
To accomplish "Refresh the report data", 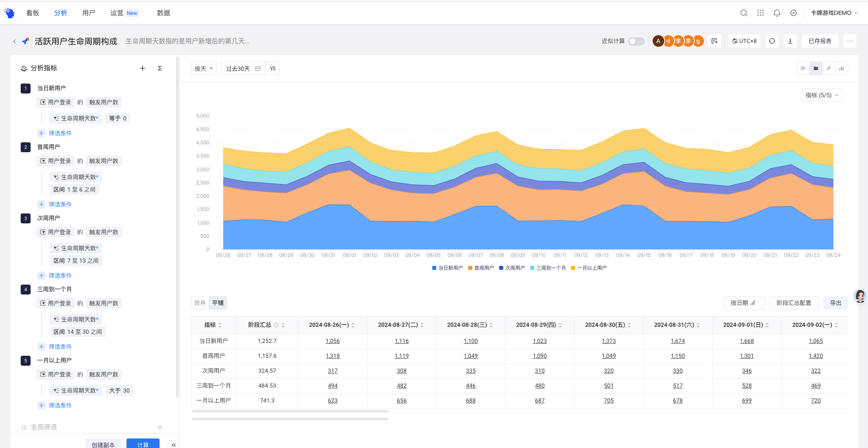I will [772, 41].
